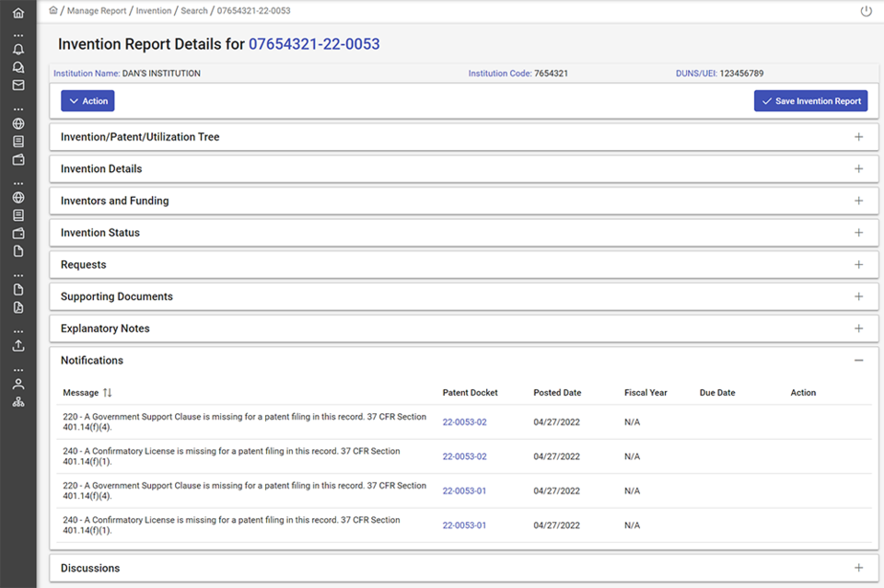Click the home icon in the left sidebar

(17, 13)
